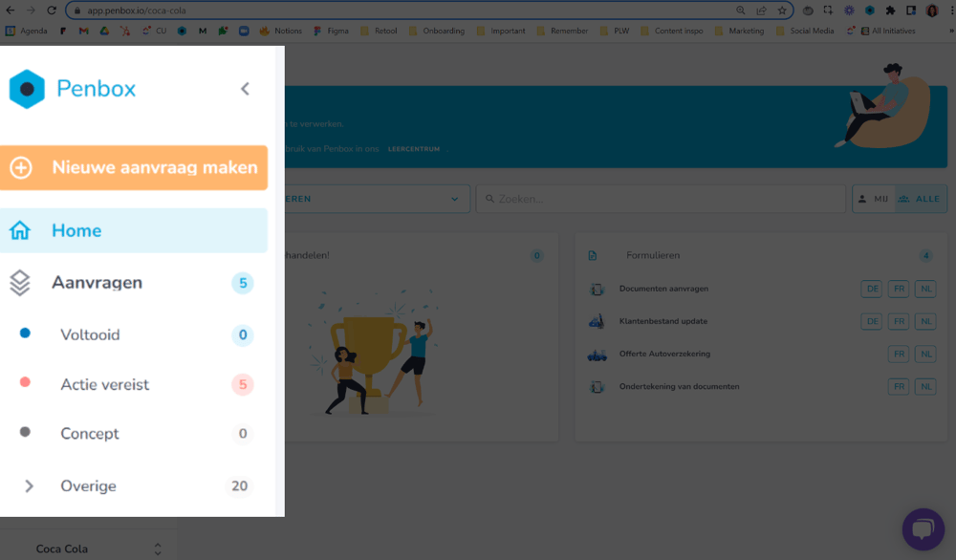This screenshot has width=956, height=560.
Task: Start Documenten aanvragen in DE
Action: (873, 289)
